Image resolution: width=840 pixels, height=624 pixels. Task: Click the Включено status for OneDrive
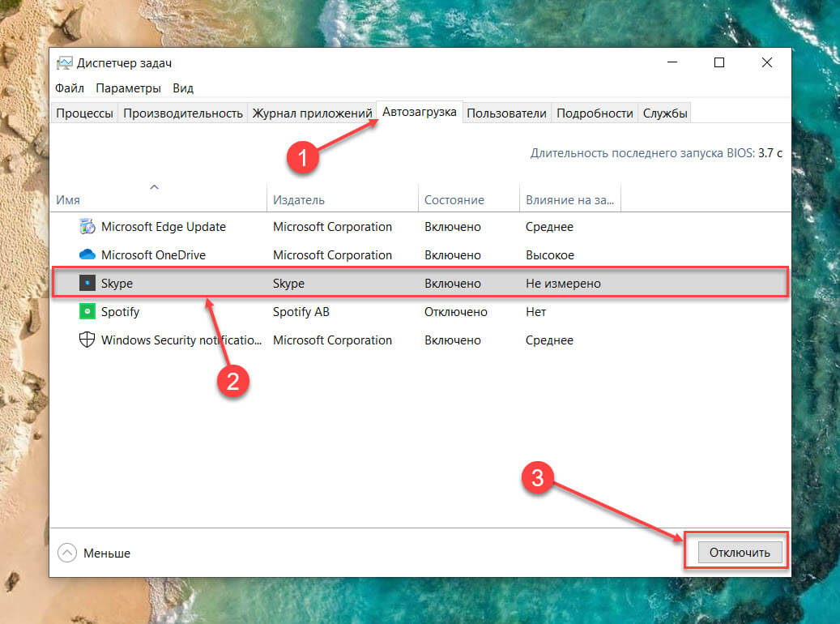tap(452, 255)
